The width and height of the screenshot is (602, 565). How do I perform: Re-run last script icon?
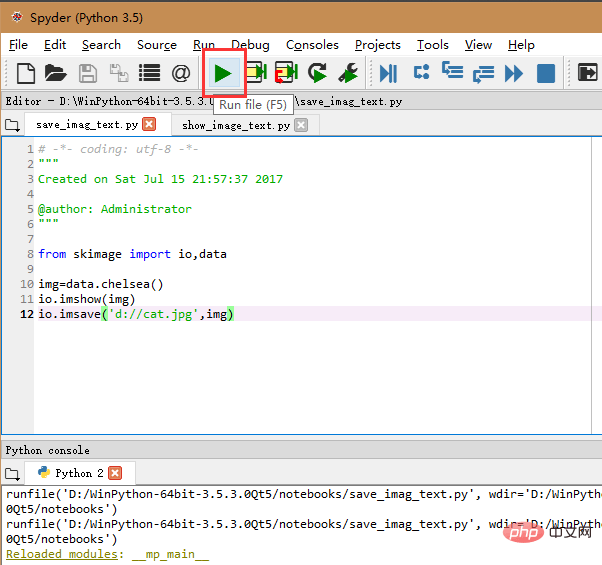(318, 73)
